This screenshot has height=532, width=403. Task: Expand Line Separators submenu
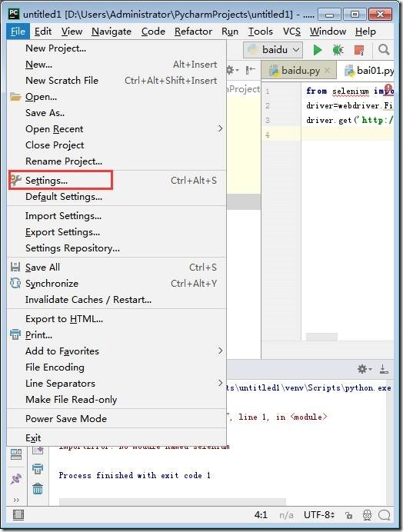click(116, 384)
